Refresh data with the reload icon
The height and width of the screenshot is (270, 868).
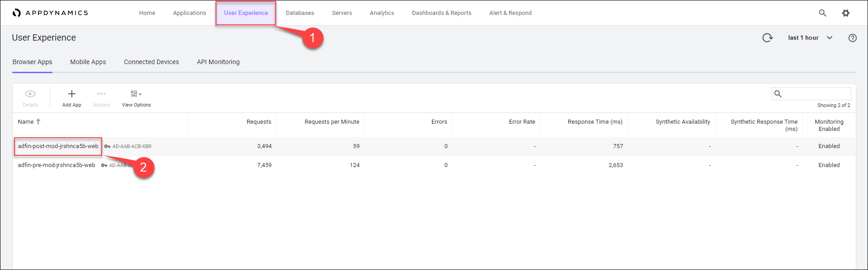click(x=767, y=38)
